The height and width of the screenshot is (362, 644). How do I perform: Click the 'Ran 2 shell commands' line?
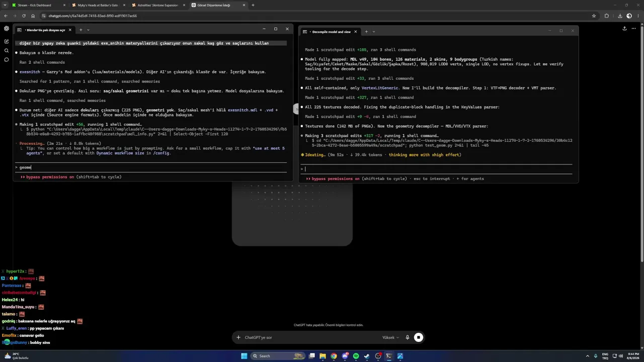point(42,62)
